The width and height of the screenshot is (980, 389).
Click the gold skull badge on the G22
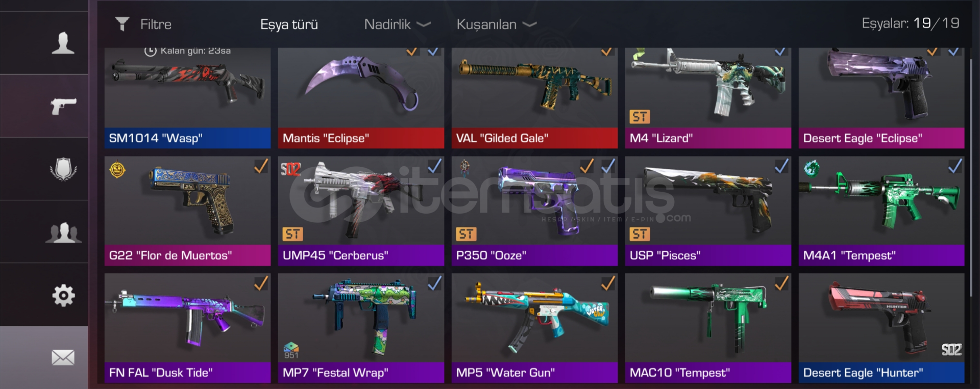(x=117, y=169)
